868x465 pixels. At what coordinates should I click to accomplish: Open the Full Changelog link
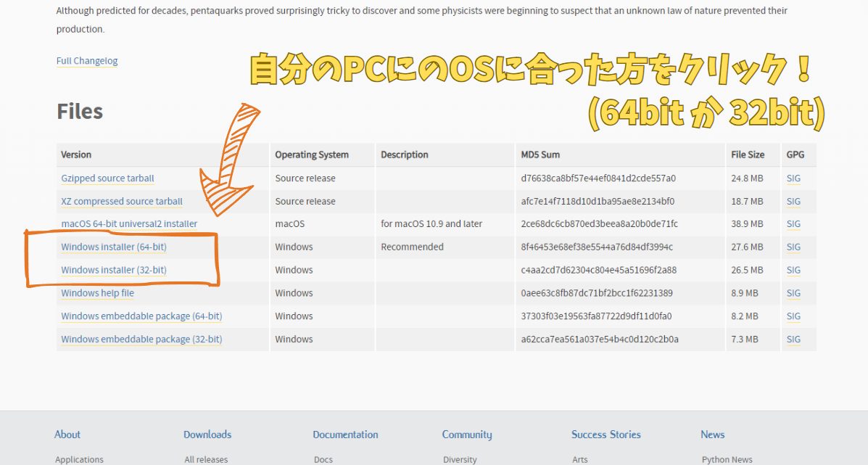click(87, 61)
